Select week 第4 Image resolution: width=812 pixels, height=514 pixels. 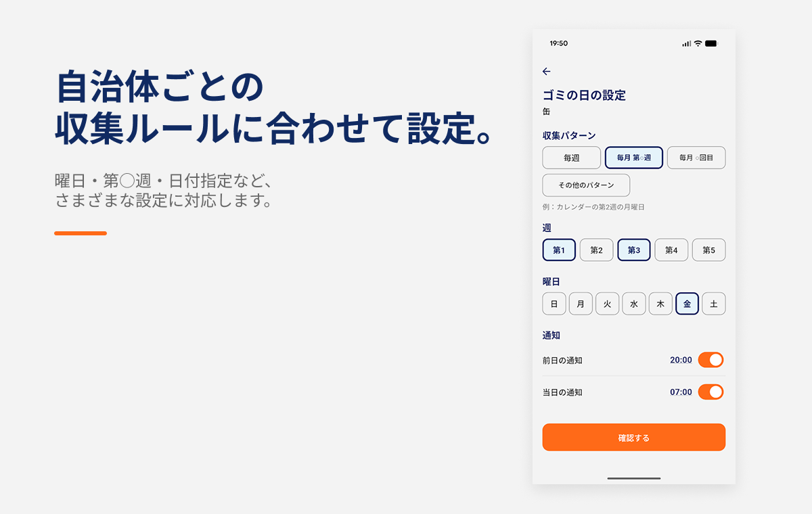(x=671, y=250)
